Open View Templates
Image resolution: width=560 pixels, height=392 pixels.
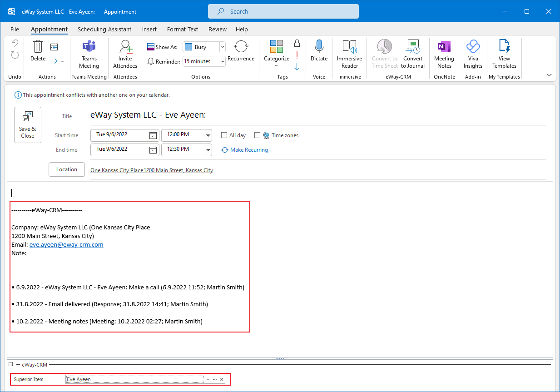[x=504, y=54]
